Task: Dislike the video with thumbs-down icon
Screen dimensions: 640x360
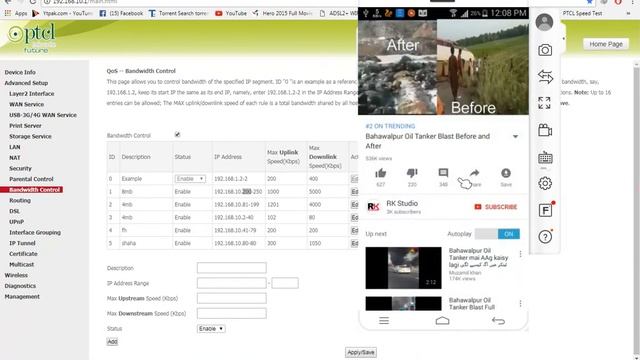Action: click(412, 173)
